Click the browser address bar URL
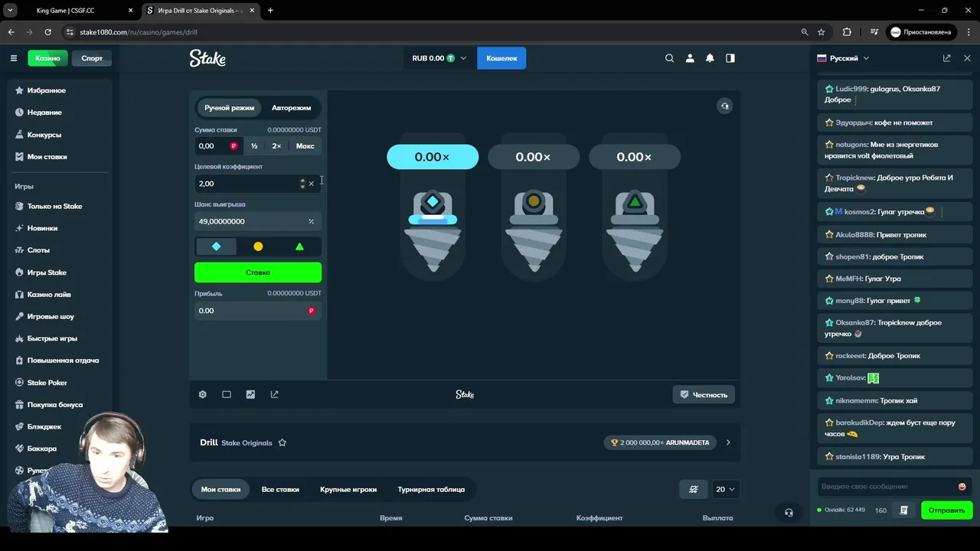The image size is (980, 551). point(139,32)
